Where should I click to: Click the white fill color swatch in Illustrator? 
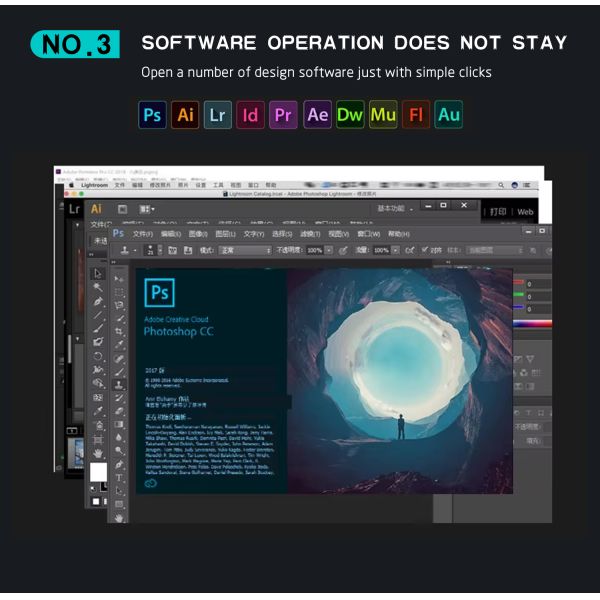point(98,472)
